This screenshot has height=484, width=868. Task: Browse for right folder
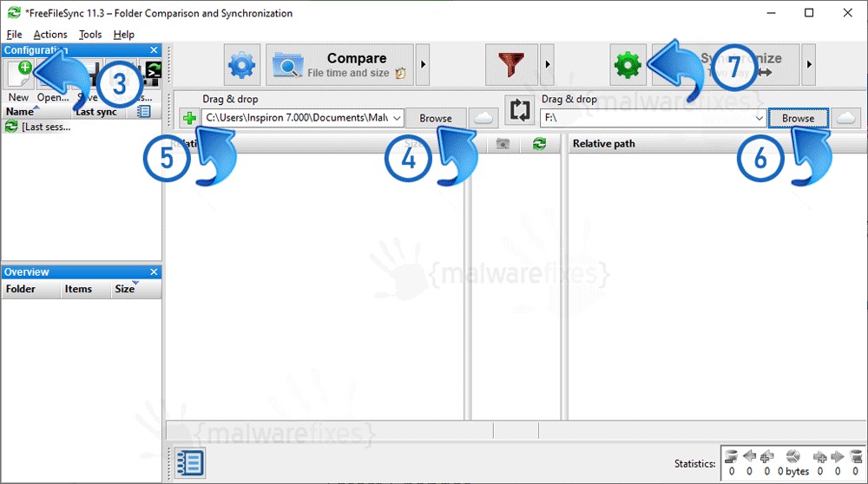coord(799,118)
